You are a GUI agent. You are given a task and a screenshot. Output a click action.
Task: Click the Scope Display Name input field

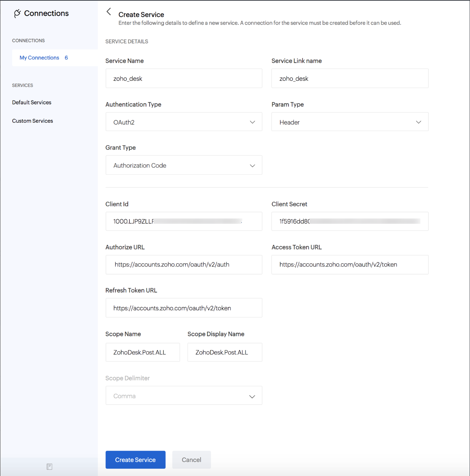(225, 352)
